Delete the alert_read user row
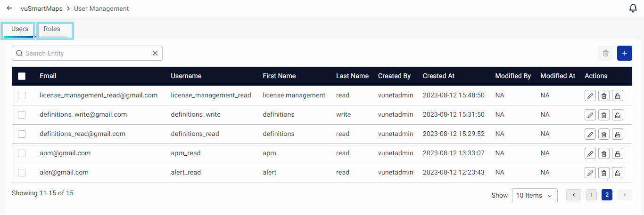 click(603, 173)
